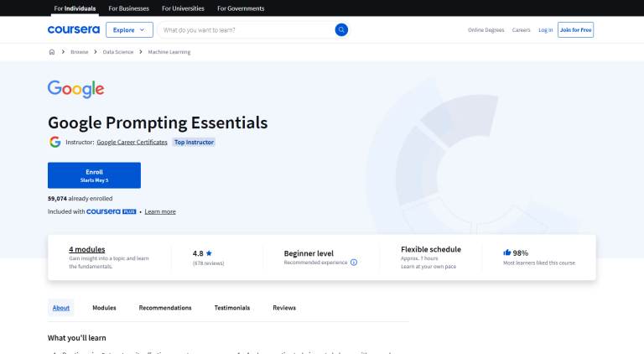Switch to For Businesses tab

coord(128,8)
